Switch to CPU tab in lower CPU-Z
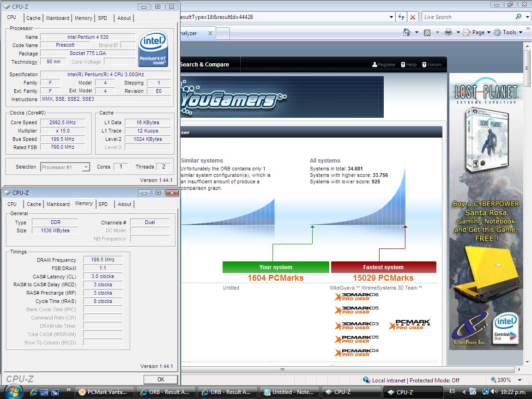The height and width of the screenshot is (399, 532). click(x=12, y=204)
